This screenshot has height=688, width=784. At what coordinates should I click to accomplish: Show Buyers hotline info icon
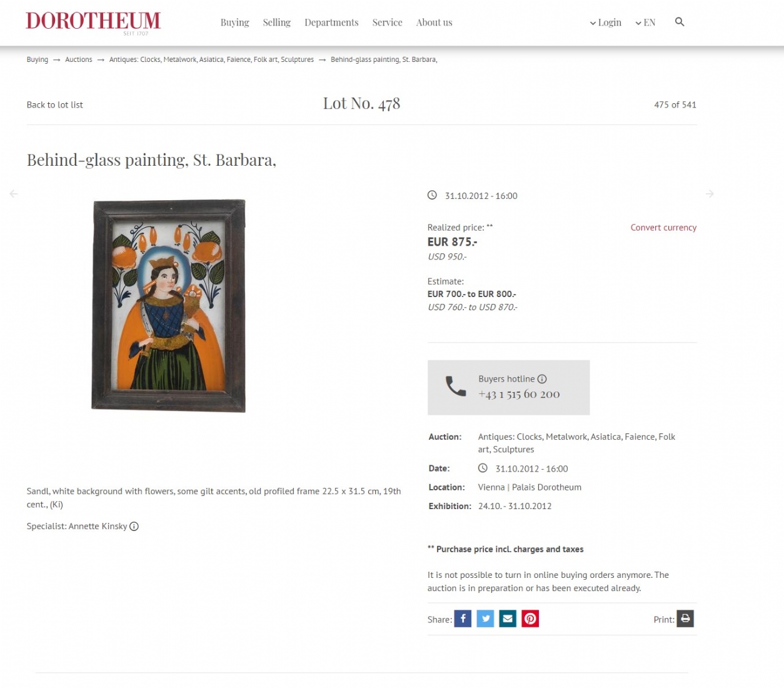point(542,379)
